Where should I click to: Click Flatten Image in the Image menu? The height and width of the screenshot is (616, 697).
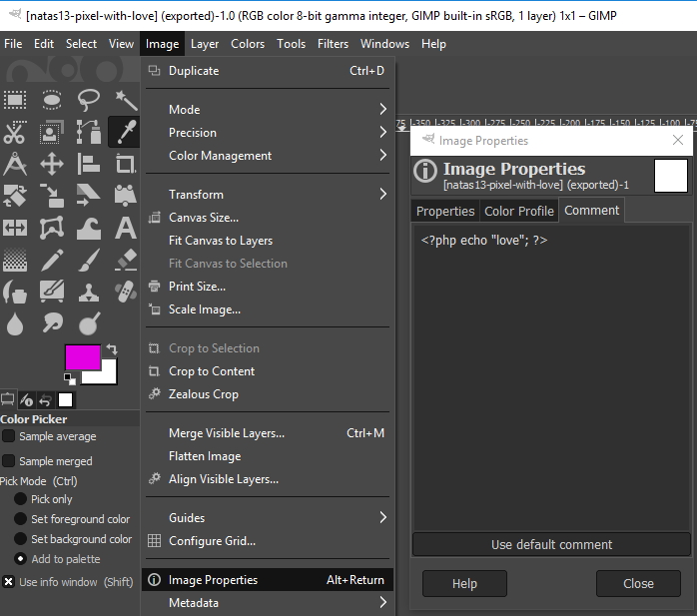[205, 456]
